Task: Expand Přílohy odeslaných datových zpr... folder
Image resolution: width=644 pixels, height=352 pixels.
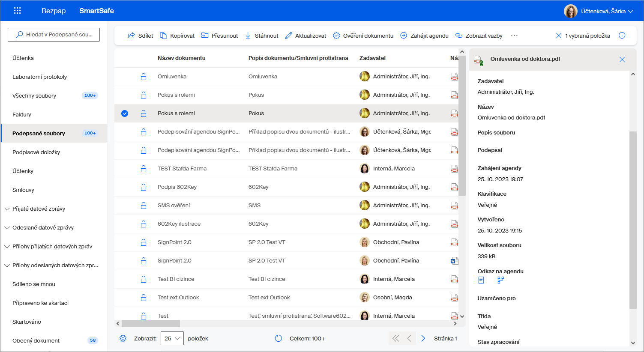Action: 7,265
